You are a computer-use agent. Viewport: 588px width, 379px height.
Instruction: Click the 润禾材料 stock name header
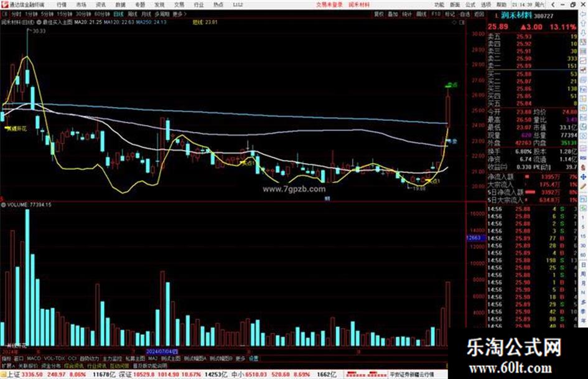516,16
